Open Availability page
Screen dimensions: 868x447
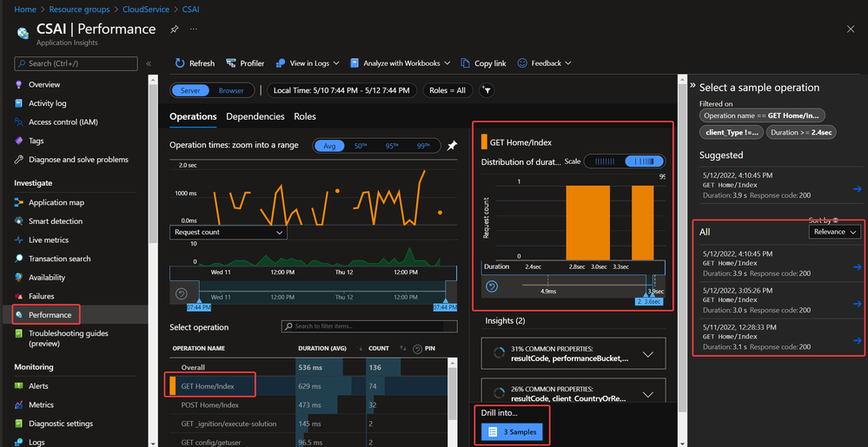pos(47,277)
